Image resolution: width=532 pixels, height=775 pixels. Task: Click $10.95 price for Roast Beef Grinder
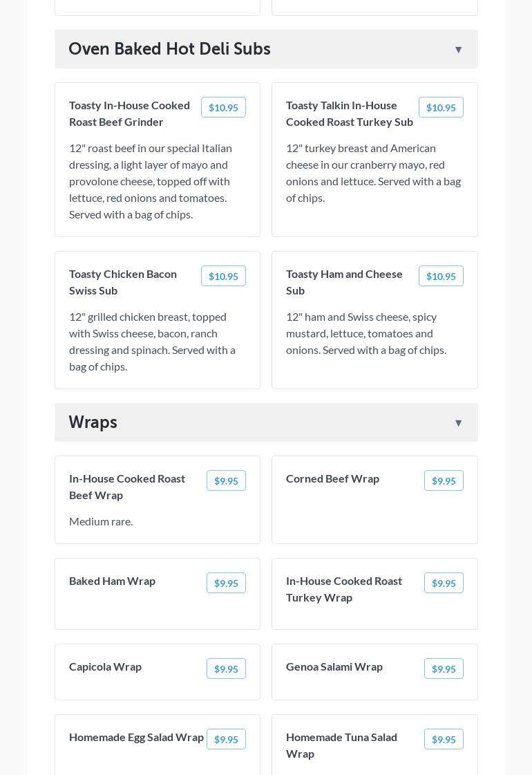[223, 108]
